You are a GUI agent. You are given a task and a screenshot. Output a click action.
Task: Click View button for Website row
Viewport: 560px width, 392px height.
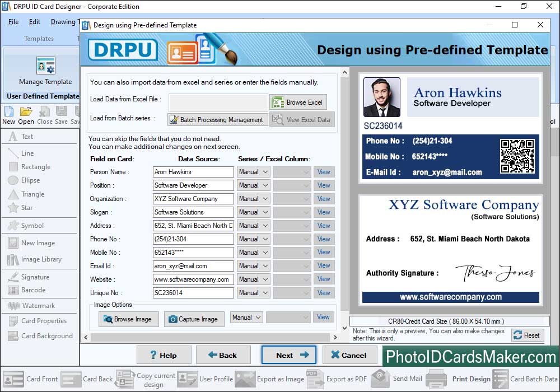click(324, 279)
